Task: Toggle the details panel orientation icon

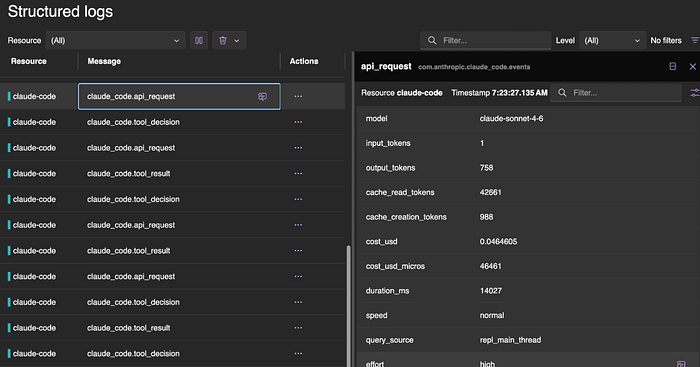Action: click(x=672, y=67)
